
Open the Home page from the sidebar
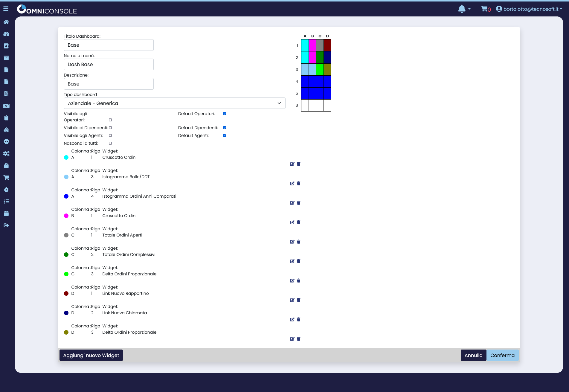[x=6, y=22]
